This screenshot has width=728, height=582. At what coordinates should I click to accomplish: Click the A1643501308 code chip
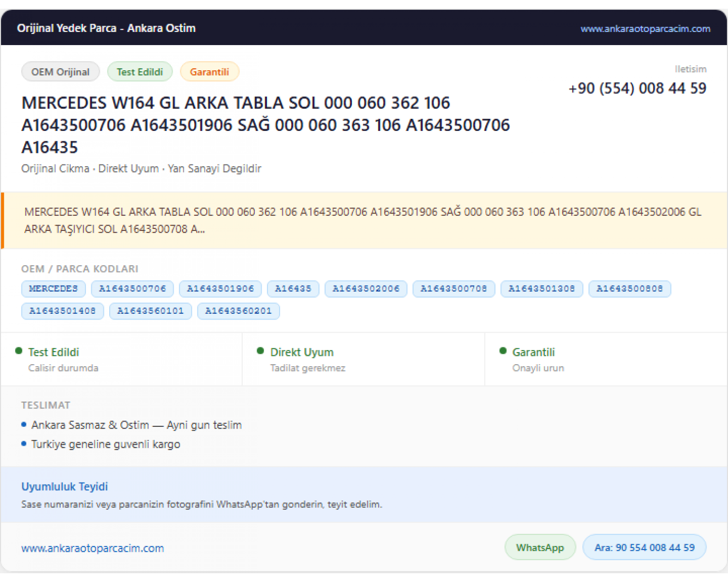[542, 289]
